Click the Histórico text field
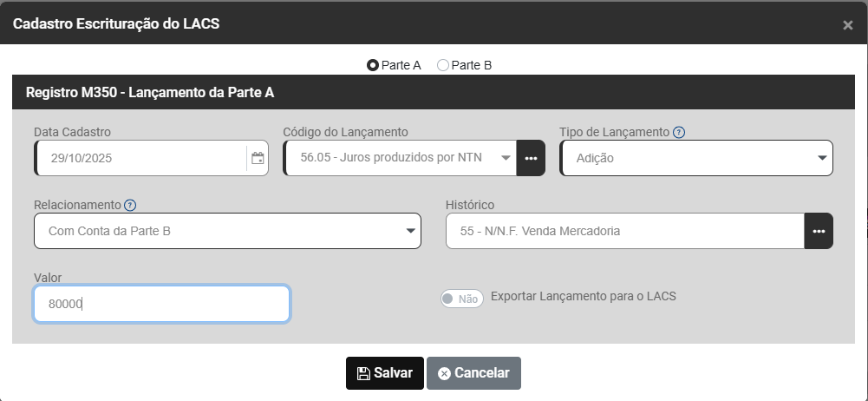Image resolution: width=868 pixels, height=401 pixels. click(x=624, y=232)
